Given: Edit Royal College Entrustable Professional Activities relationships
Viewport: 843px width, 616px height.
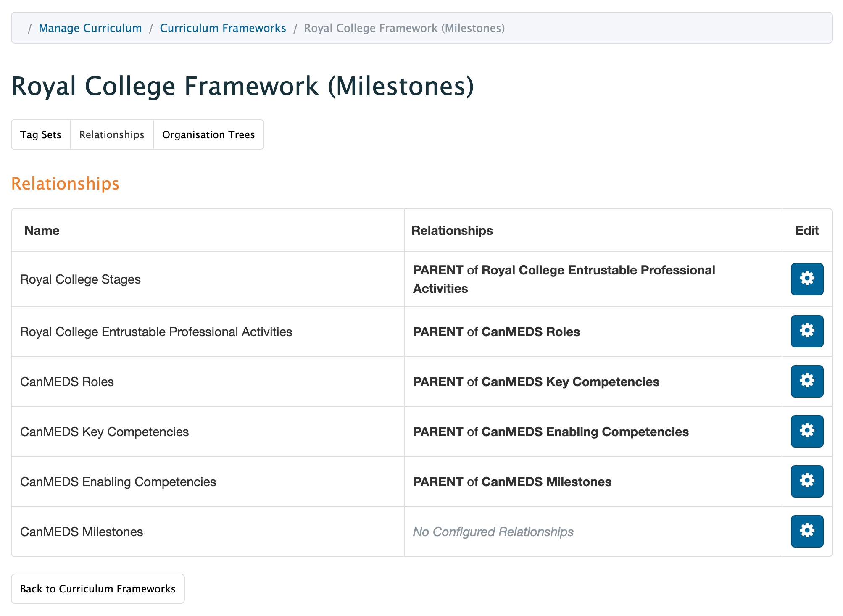Looking at the screenshot, I should coord(806,331).
